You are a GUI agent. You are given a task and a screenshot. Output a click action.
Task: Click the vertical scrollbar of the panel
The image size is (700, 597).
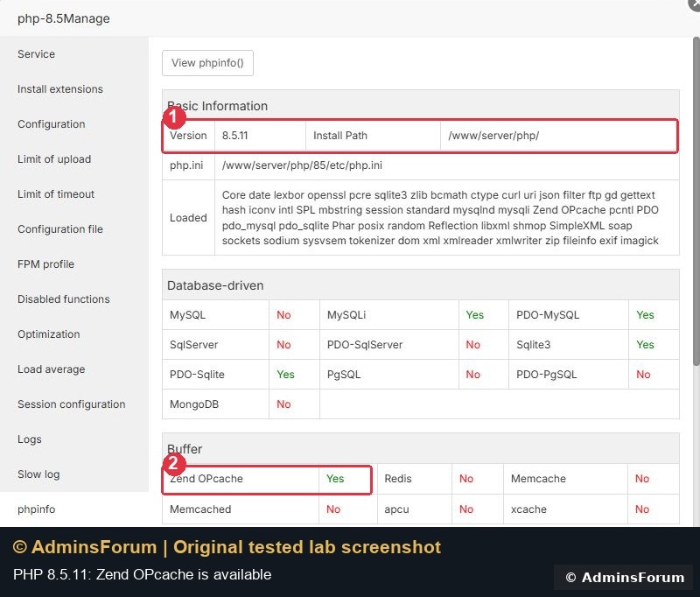coord(696,201)
